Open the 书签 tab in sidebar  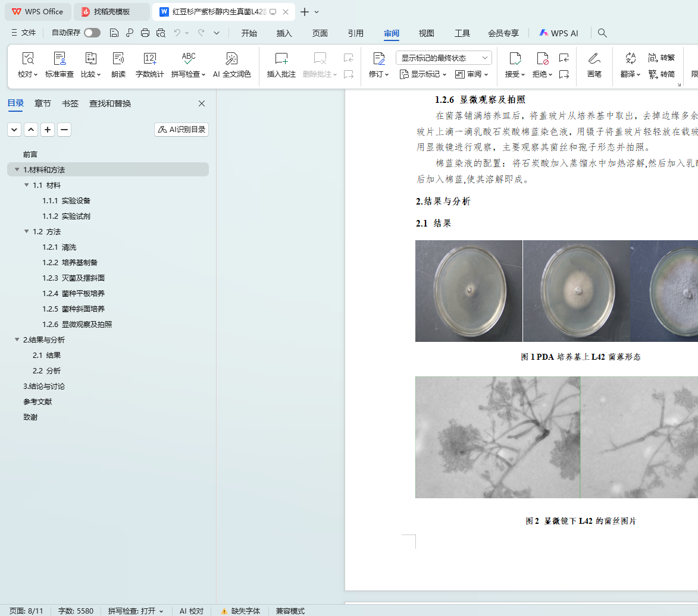click(70, 103)
